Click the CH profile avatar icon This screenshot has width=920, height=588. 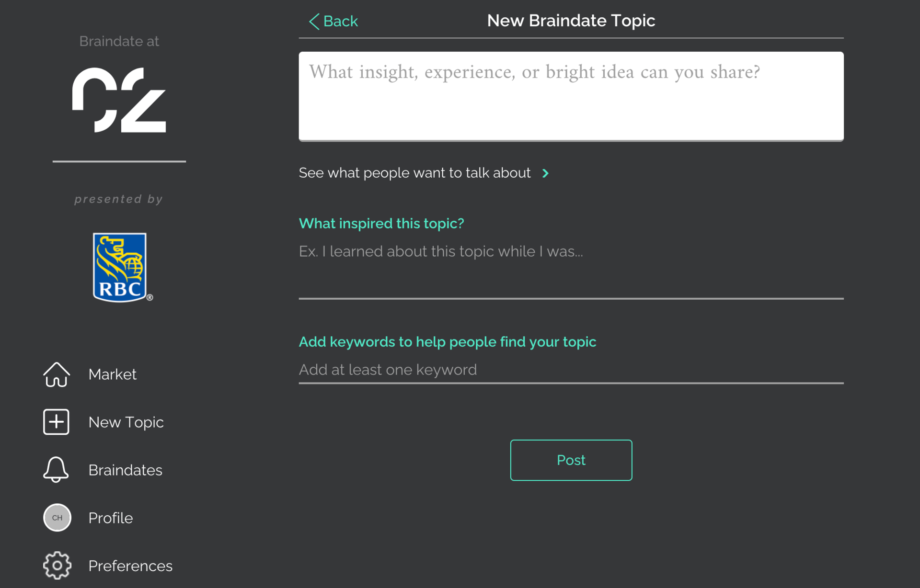(x=57, y=518)
